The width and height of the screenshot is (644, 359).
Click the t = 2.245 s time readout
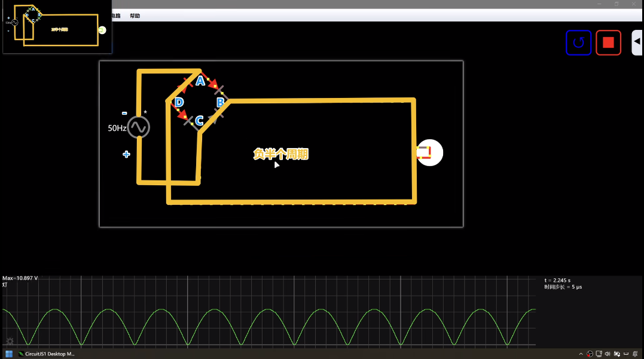point(557,280)
